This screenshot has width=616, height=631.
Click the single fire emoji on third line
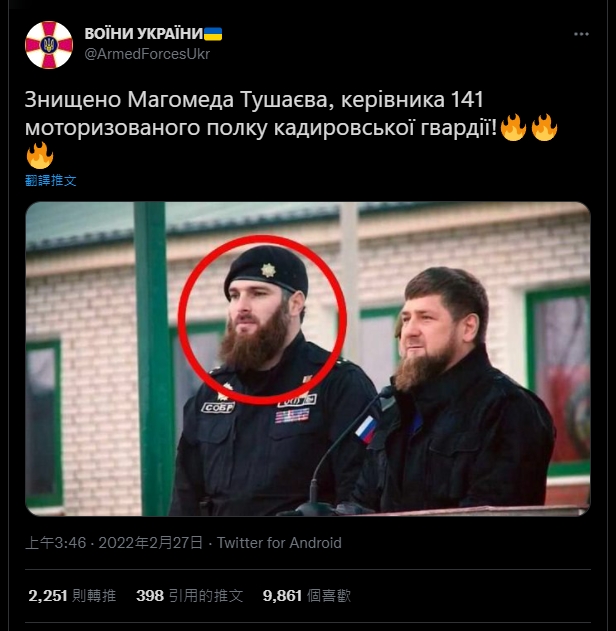coord(40,155)
